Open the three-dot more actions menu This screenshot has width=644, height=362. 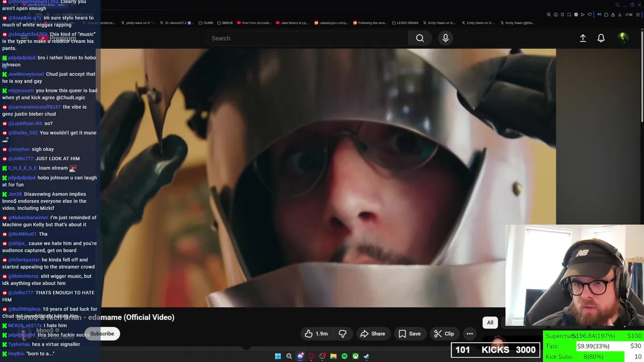tap(469, 334)
